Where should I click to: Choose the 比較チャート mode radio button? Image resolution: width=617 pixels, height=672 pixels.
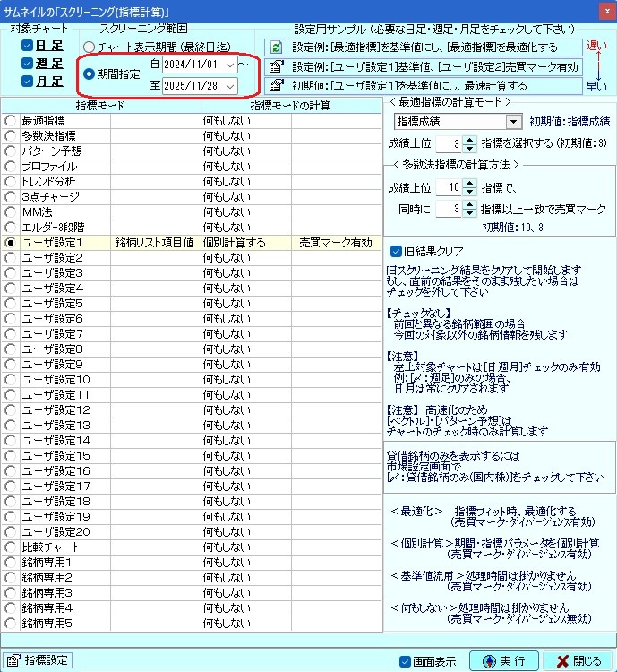[x=10, y=547]
